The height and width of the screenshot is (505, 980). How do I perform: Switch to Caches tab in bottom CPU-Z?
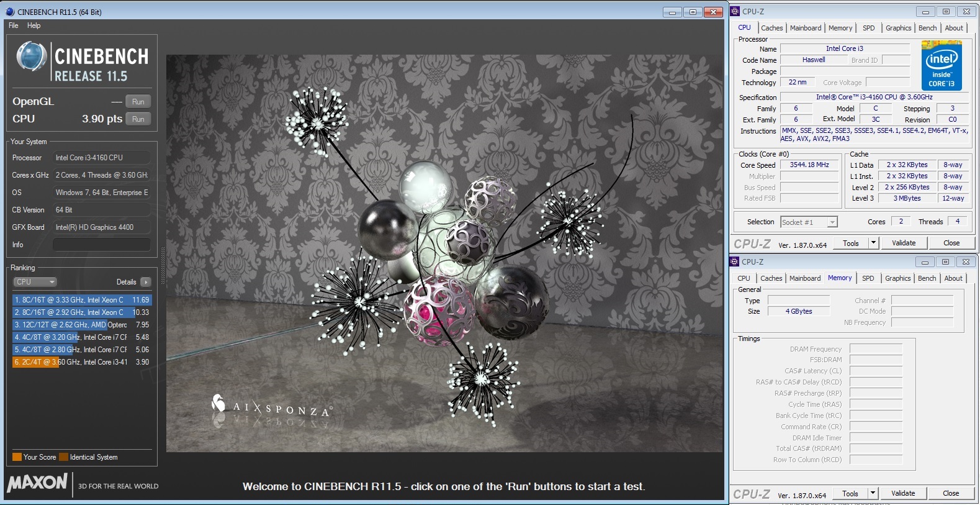(771, 278)
